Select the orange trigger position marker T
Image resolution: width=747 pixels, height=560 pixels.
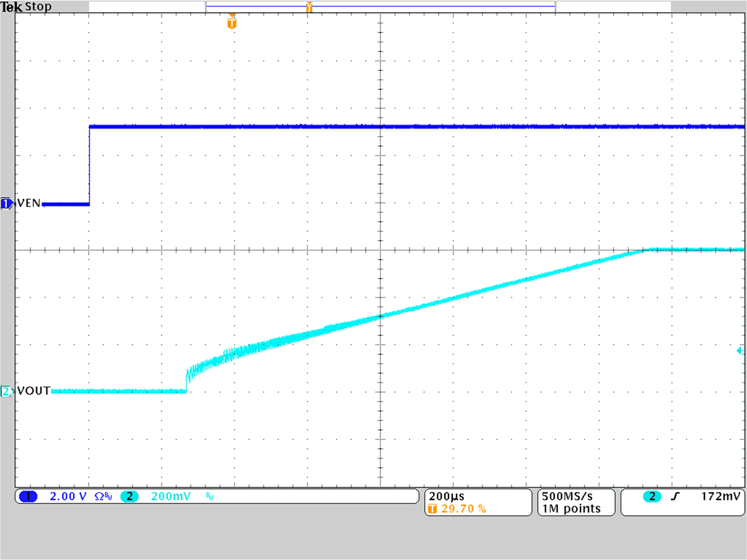click(x=231, y=23)
